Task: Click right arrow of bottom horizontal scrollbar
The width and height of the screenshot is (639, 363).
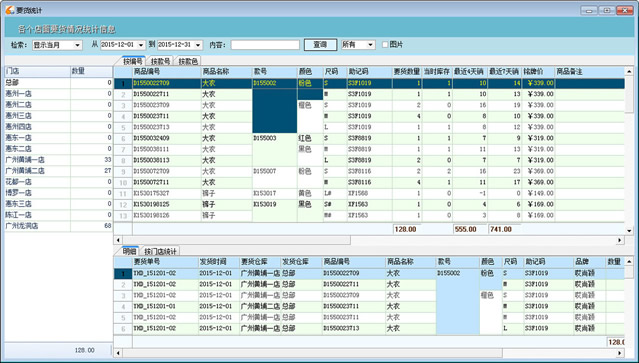Action: [x=620, y=353]
